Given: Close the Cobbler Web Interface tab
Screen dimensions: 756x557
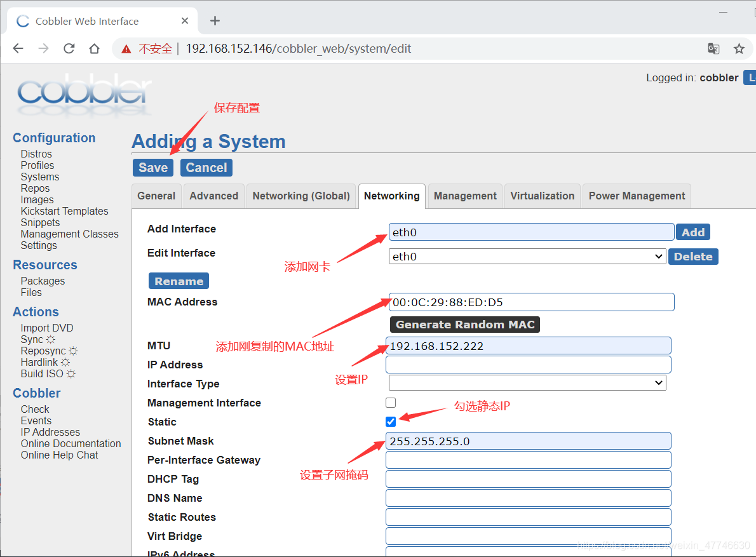Looking at the screenshot, I should 185,21.
